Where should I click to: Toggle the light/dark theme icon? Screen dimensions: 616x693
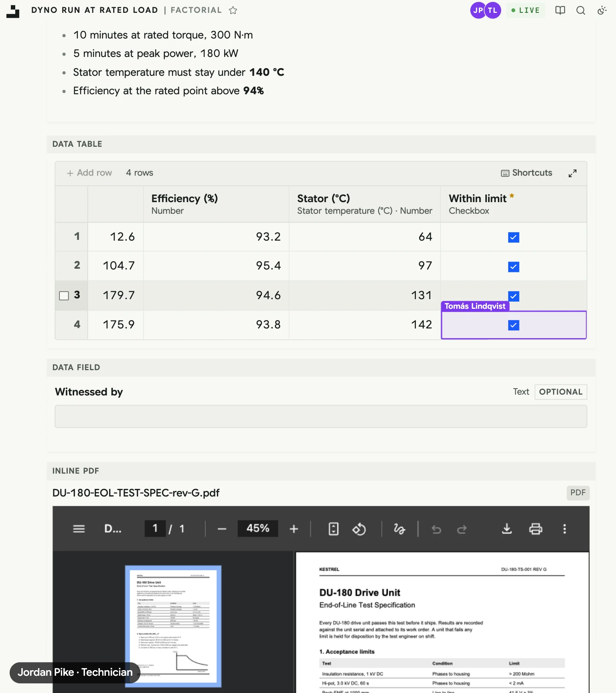coord(602,10)
